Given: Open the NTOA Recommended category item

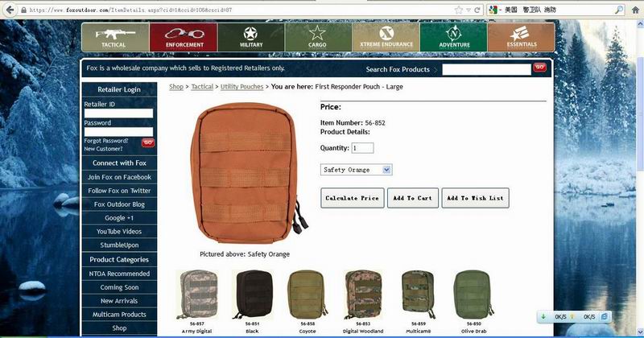Looking at the screenshot, I should 119,274.
